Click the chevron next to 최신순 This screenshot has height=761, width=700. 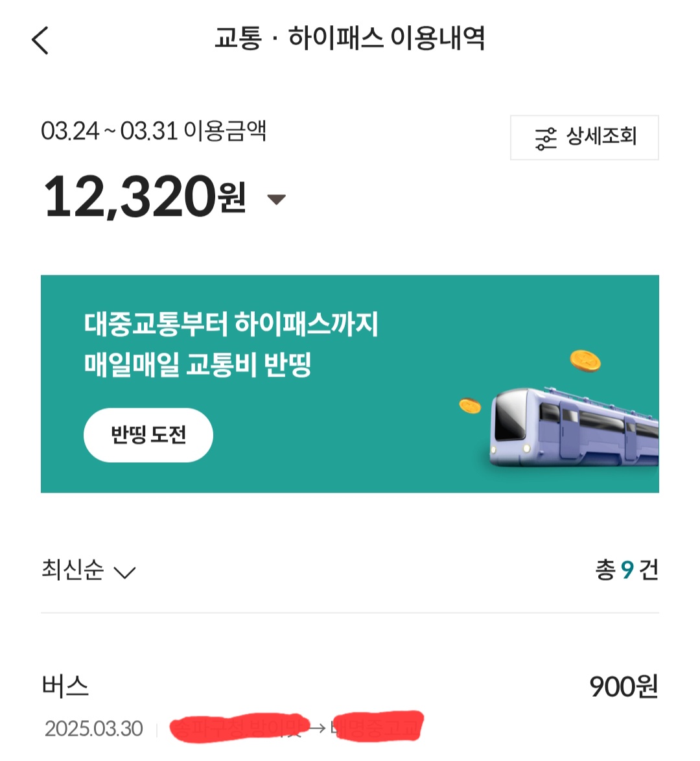pyautogui.click(x=124, y=572)
